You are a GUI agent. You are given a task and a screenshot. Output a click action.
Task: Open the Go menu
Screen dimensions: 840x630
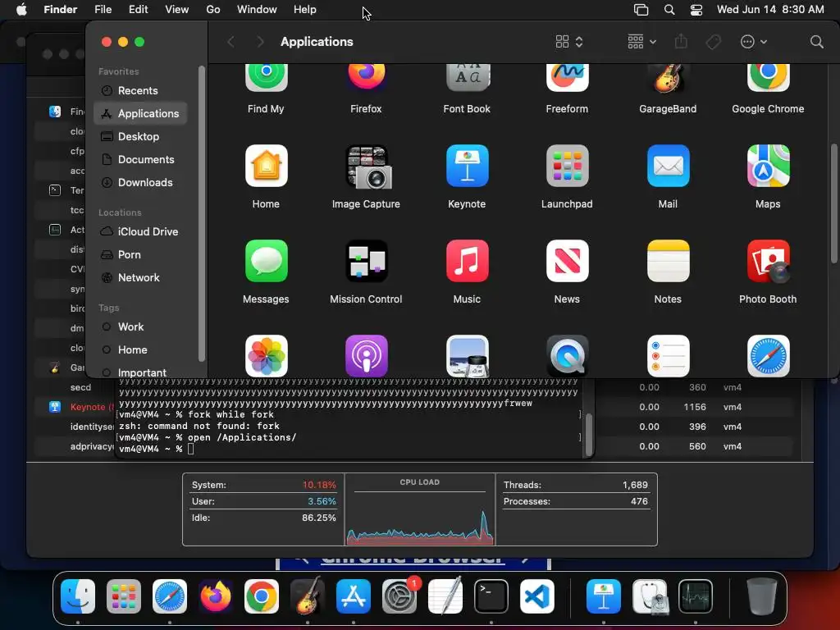[x=213, y=10]
